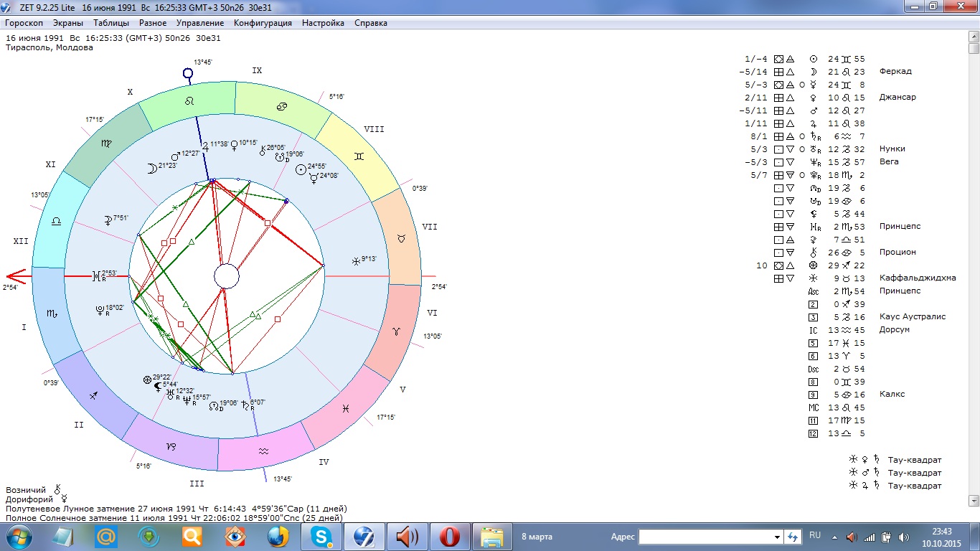Click the Midheaven circle marker atop the chart
Screen dimensions: 980x551
[188, 73]
